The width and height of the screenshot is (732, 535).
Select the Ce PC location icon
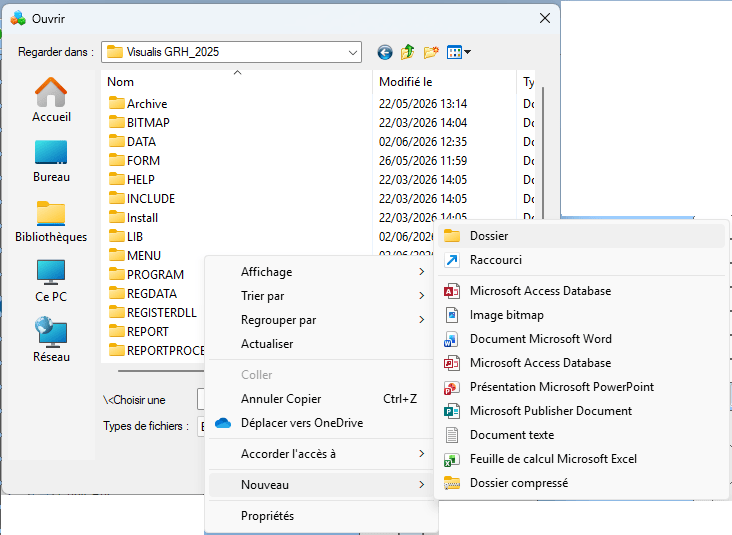tap(51, 281)
